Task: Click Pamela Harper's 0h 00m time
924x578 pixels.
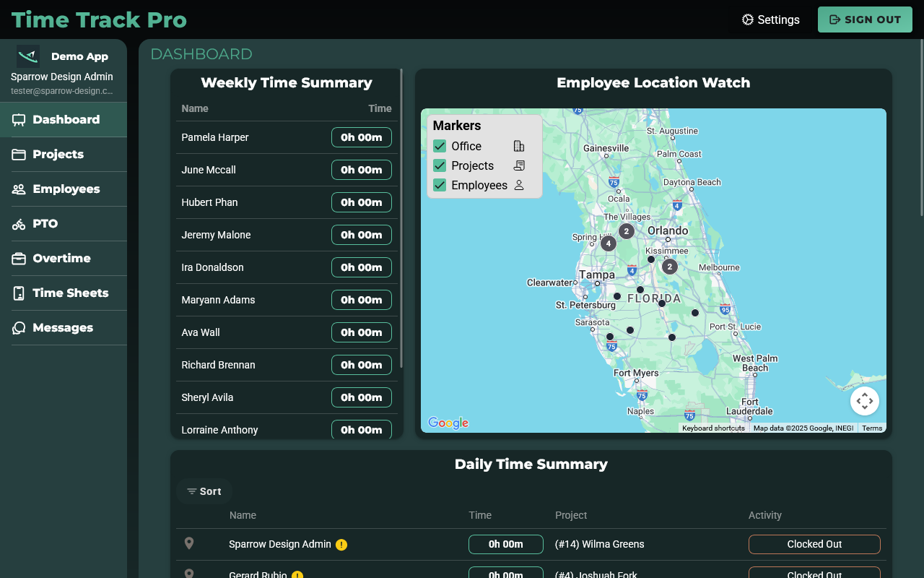Action: click(x=362, y=137)
